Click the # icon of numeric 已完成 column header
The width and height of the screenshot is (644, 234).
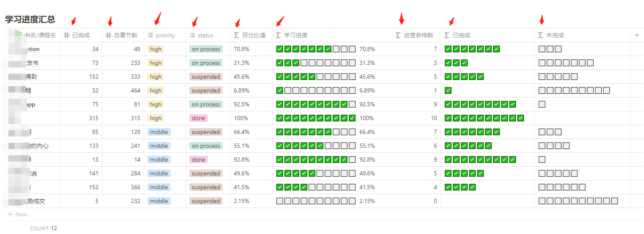67,35
